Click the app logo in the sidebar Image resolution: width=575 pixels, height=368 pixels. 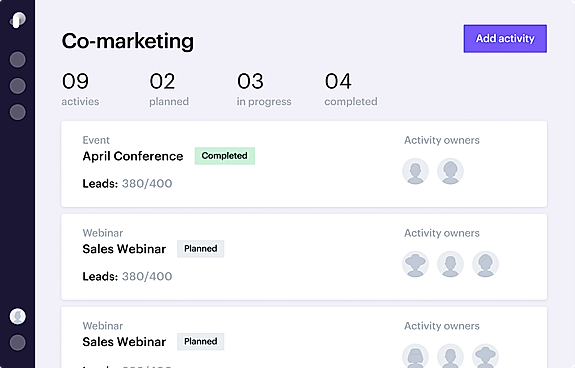click(17, 20)
